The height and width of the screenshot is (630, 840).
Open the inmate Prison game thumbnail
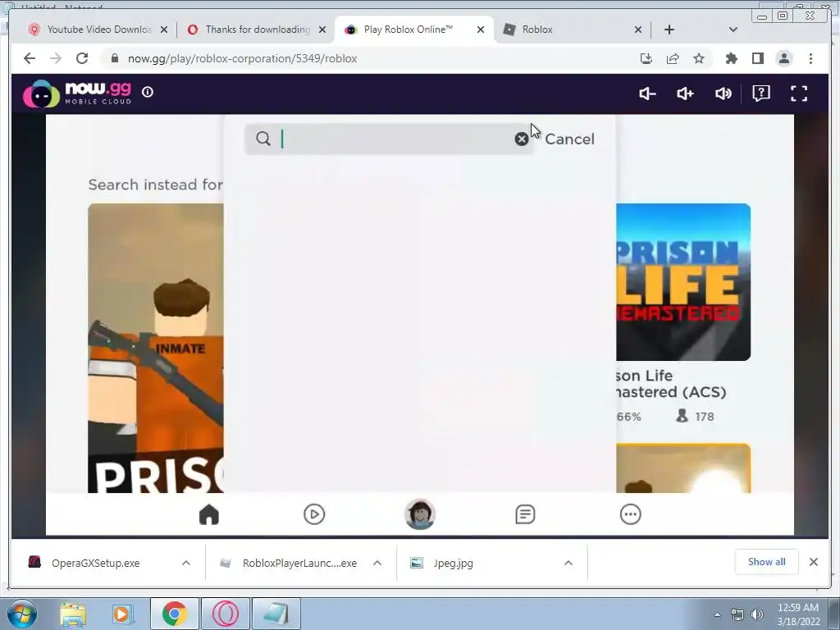coord(156,348)
